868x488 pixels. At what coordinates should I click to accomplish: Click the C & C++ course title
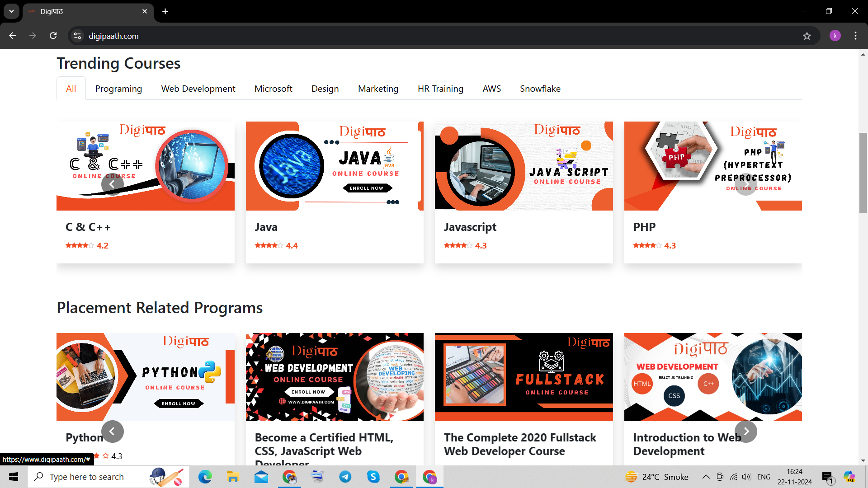[x=88, y=227]
